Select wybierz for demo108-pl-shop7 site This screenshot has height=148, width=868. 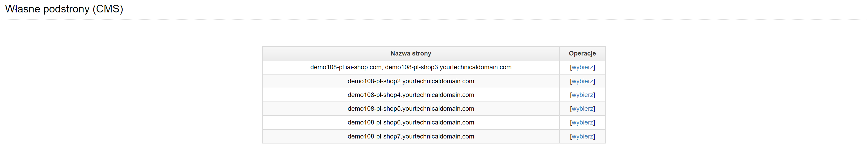tap(582, 137)
